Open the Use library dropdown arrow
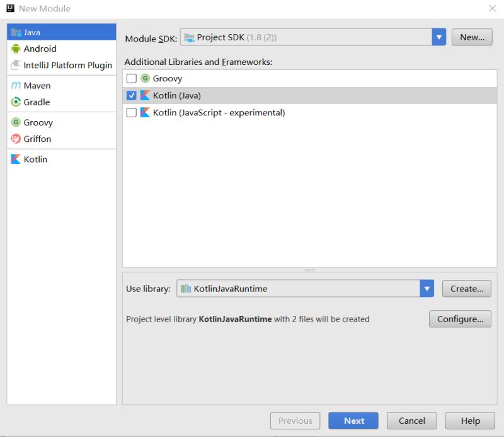Image resolution: width=504 pixels, height=437 pixels. (x=427, y=289)
